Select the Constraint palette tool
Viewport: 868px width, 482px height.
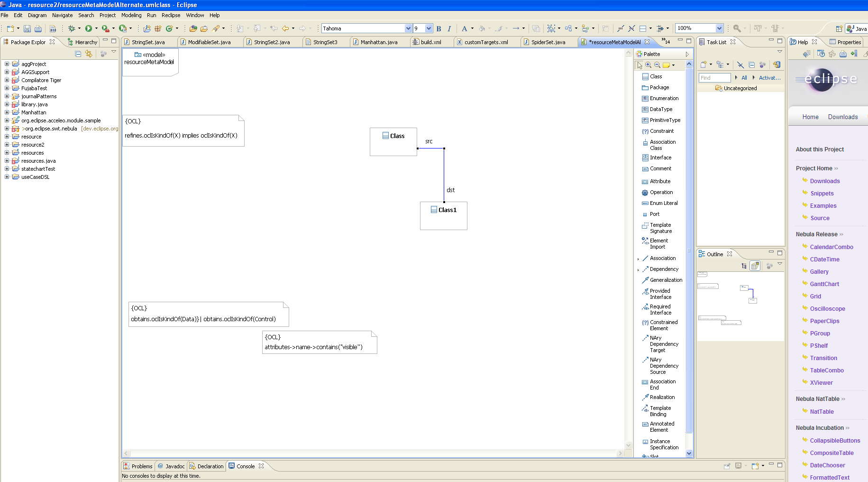(x=658, y=131)
